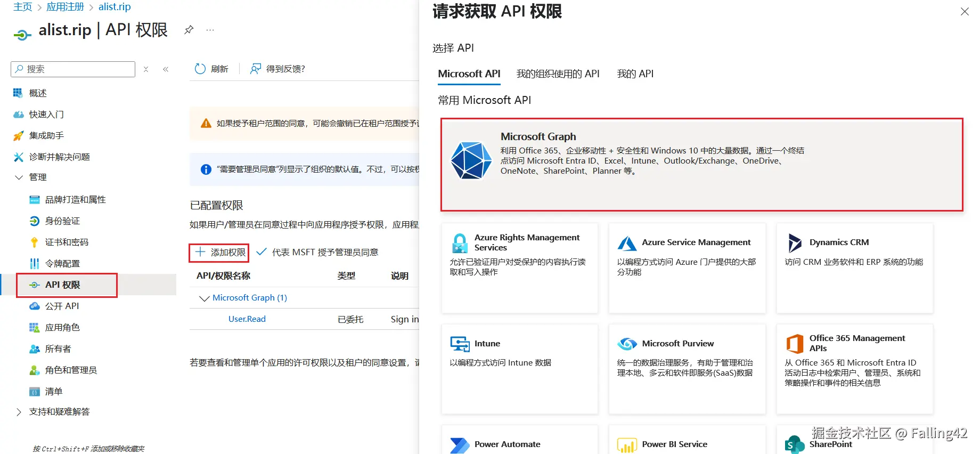Click the Delegated (已委托) cell of User.Read
The image size is (980, 454).
350,319
